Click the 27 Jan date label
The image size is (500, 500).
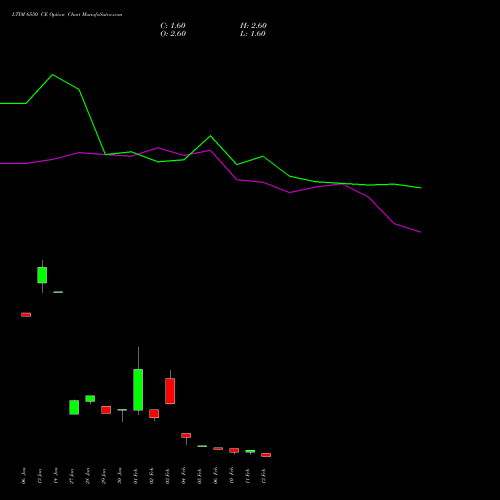coord(72,476)
